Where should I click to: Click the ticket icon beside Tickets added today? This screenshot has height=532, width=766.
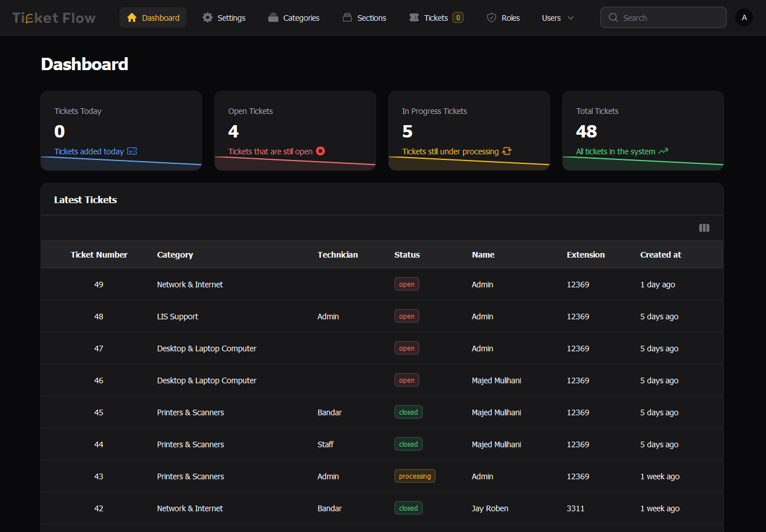132,151
